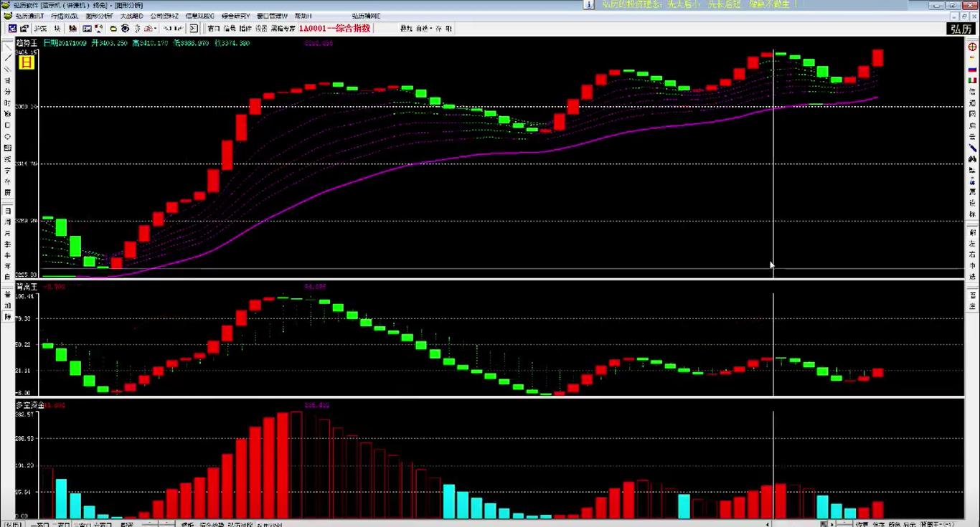The width and height of the screenshot is (980, 527).
Task: Click the 趋势王 indicator label
Action: pyautogui.click(x=27, y=43)
